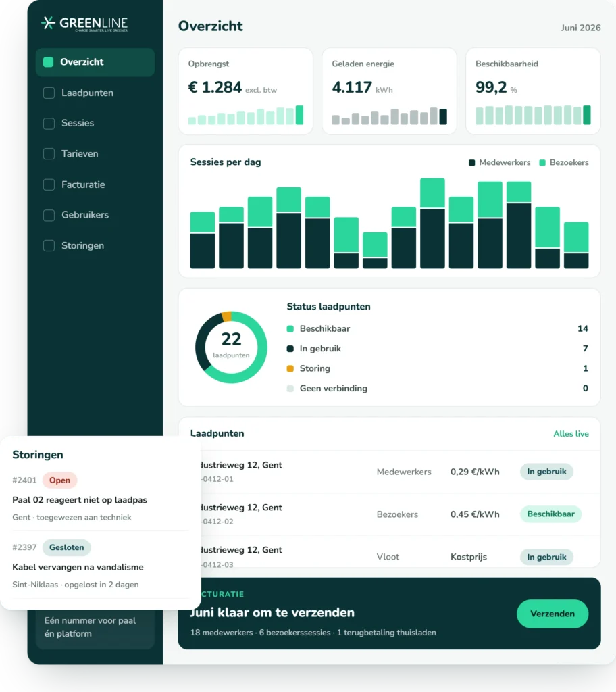Click the In gebruik count 7
616x692 pixels.
coord(585,349)
